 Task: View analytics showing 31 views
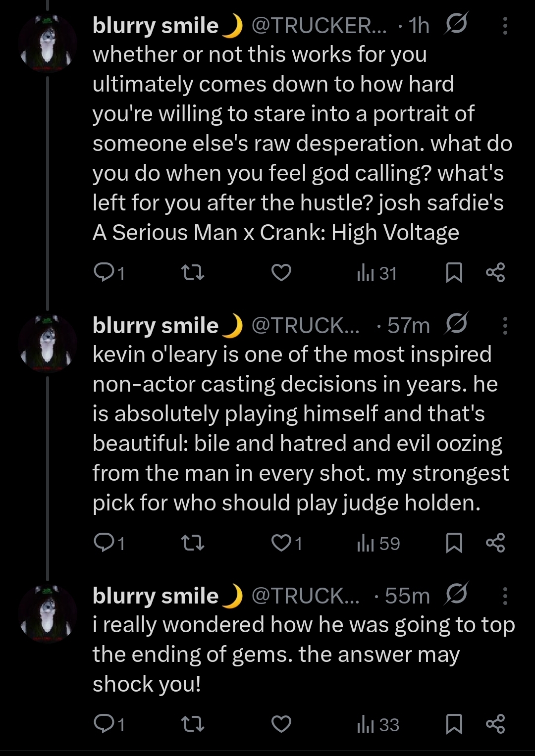click(377, 273)
